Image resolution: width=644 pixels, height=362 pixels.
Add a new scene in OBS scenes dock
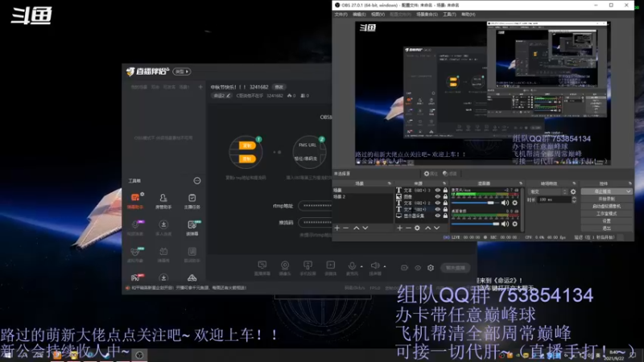[337, 228]
